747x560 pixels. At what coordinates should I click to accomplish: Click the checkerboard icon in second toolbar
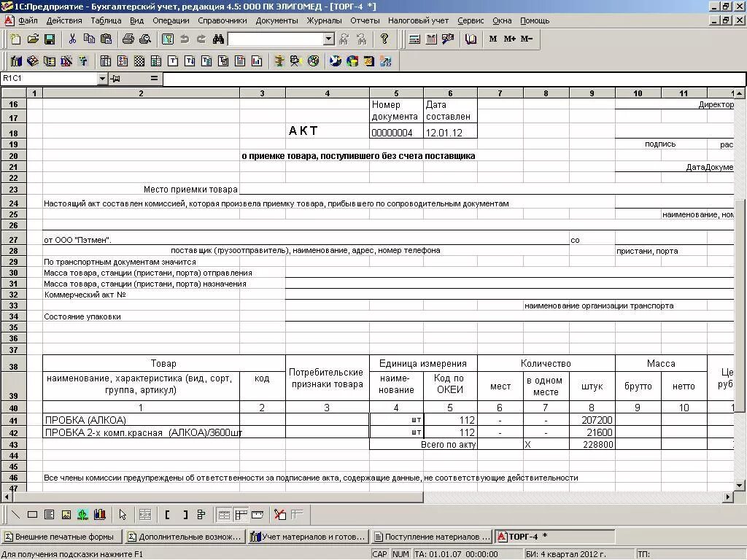coord(139,61)
